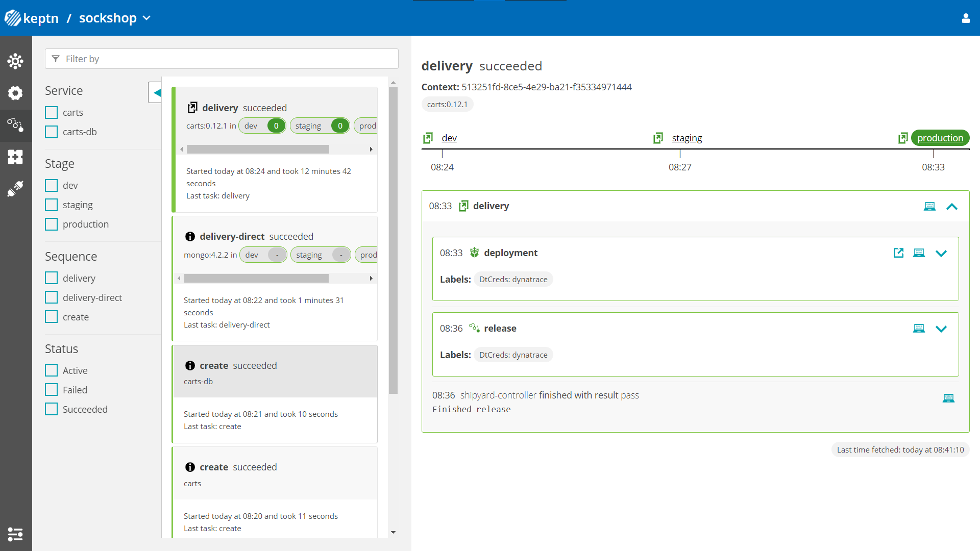Toggle the carts-db service filter
This screenshot has width=980, height=551.
[52, 132]
